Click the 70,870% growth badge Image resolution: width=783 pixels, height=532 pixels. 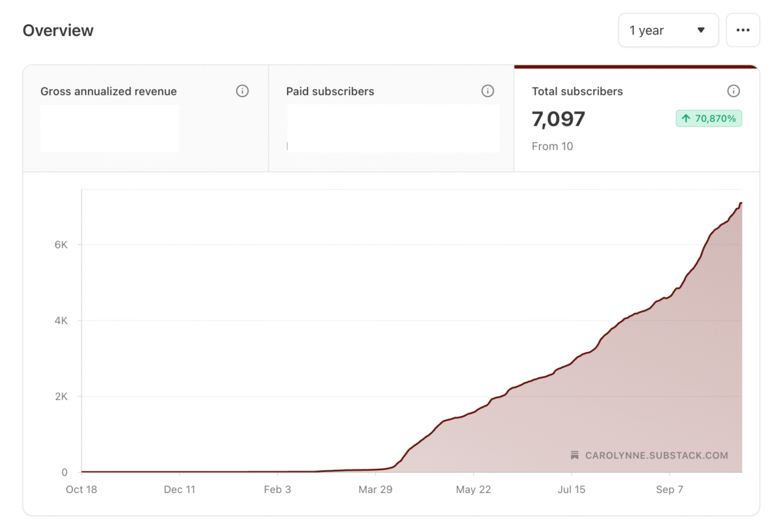[x=709, y=118]
